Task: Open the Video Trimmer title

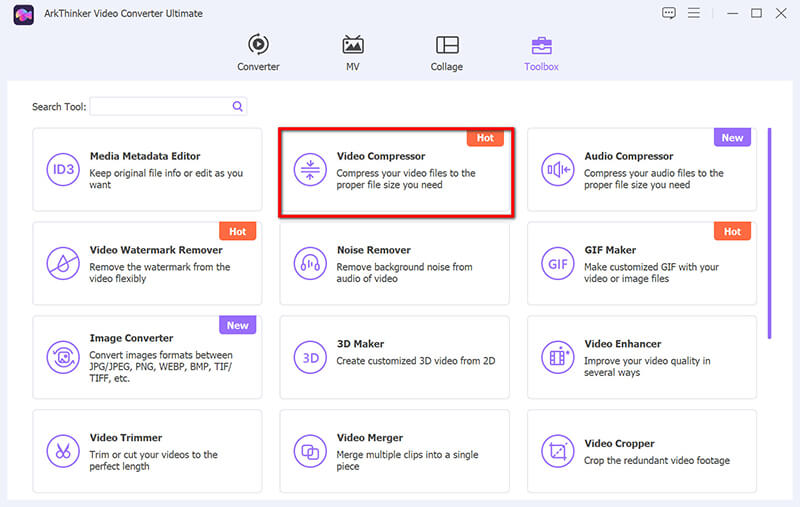Action: (x=126, y=438)
